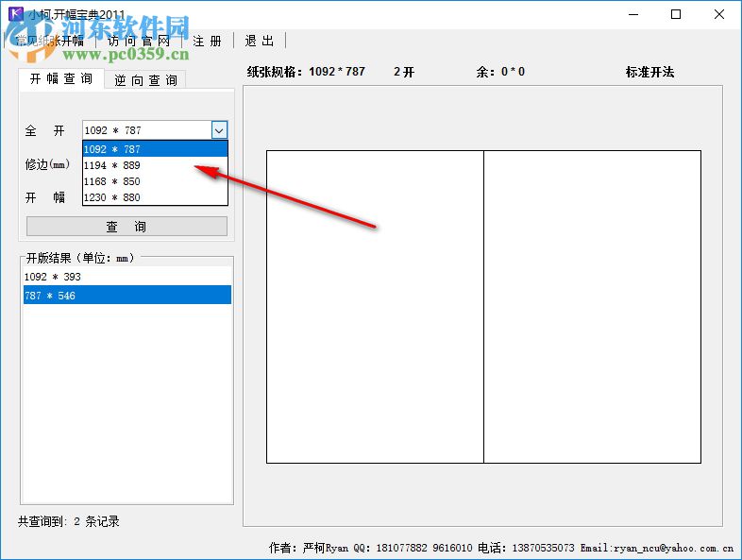Click the 退出 menu item
Image resolution: width=742 pixels, height=560 pixels.
tap(260, 42)
